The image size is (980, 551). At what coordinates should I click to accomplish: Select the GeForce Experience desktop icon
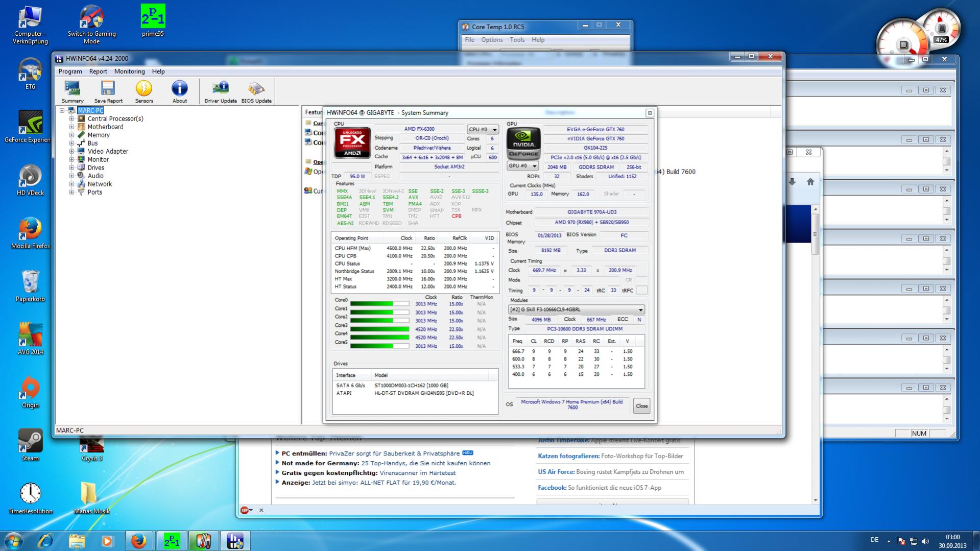[x=30, y=127]
